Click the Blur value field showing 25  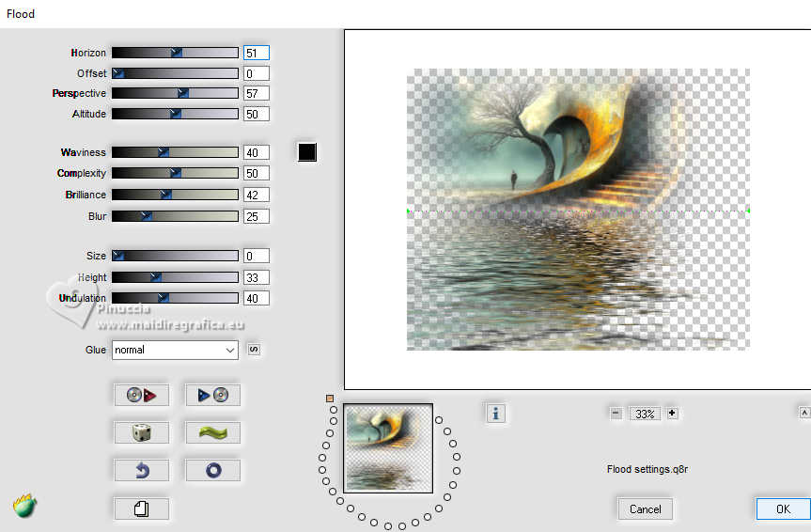click(x=256, y=216)
